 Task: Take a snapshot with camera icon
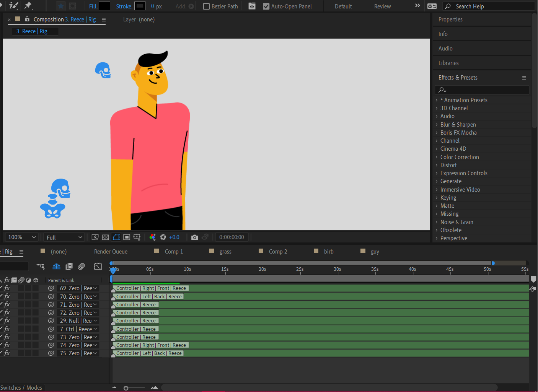[x=194, y=237]
